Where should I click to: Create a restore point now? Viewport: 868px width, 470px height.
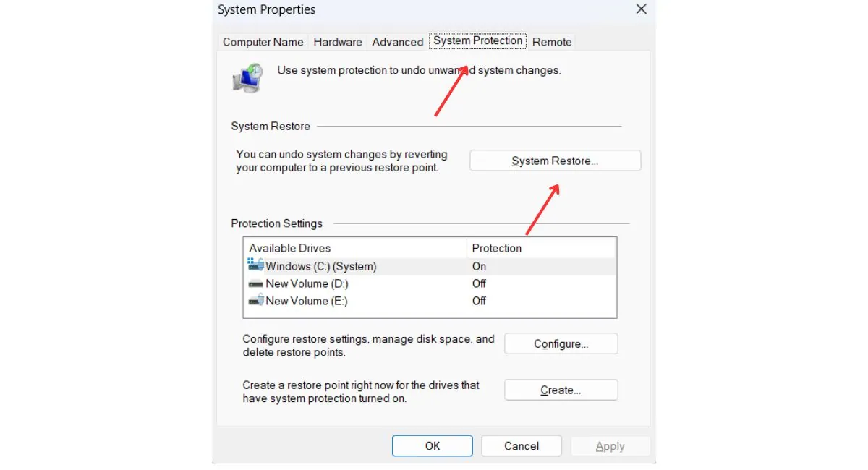coord(561,390)
